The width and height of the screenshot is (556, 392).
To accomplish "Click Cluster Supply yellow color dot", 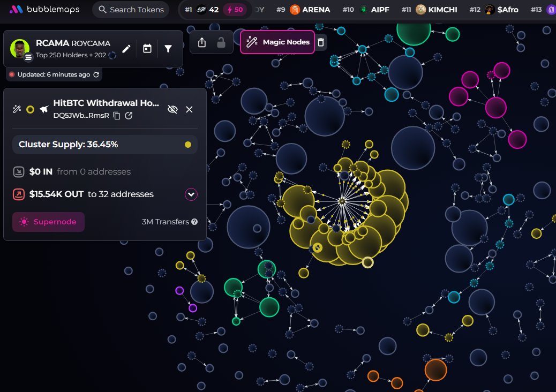I will pyautogui.click(x=188, y=144).
